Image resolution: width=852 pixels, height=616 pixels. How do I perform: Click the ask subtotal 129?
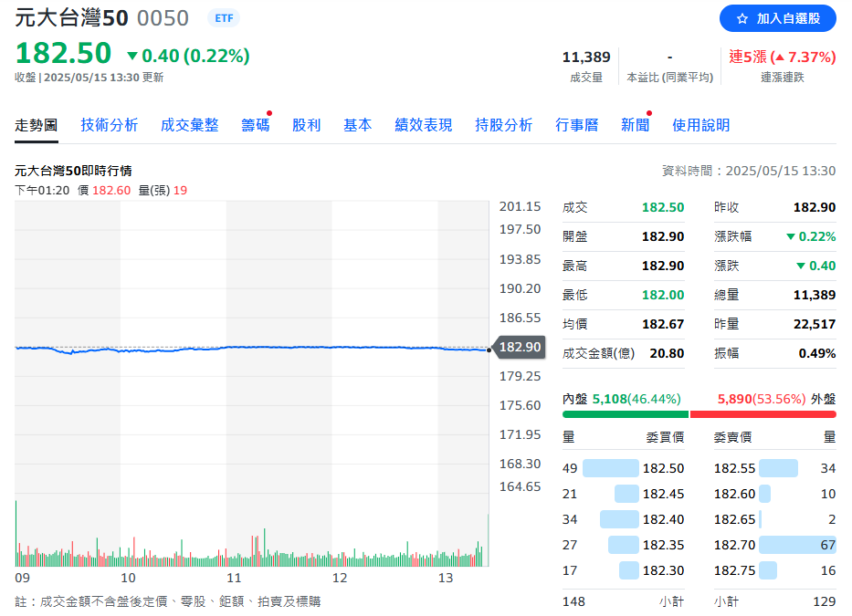click(825, 602)
